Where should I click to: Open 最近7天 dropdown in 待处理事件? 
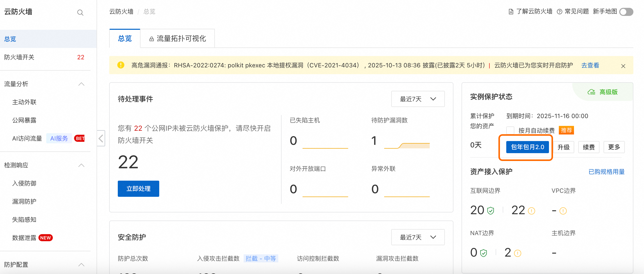point(418,99)
